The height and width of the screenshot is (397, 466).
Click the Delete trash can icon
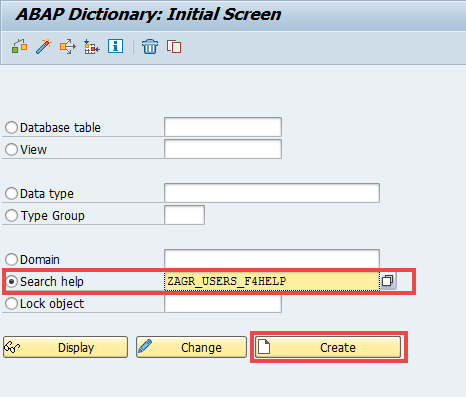(x=150, y=46)
